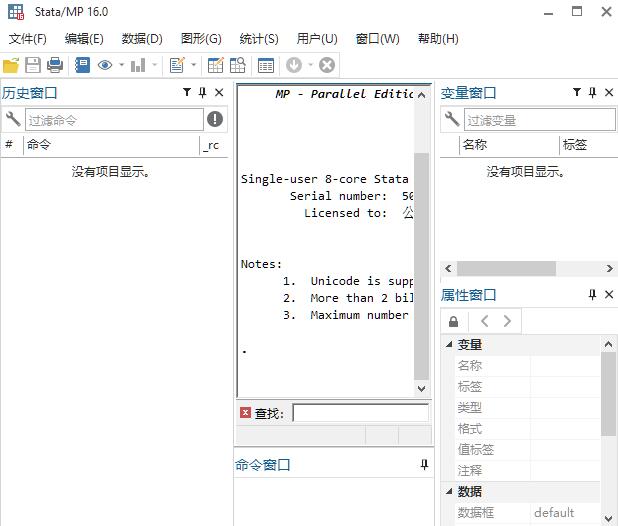Collapse the 数据 section in 属性窗口
Image resolution: width=618 pixels, height=526 pixels.
click(x=449, y=491)
